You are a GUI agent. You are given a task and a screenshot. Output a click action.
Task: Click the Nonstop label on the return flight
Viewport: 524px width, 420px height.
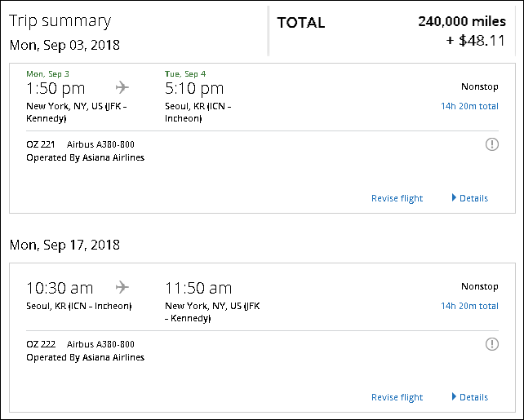pos(479,286)
